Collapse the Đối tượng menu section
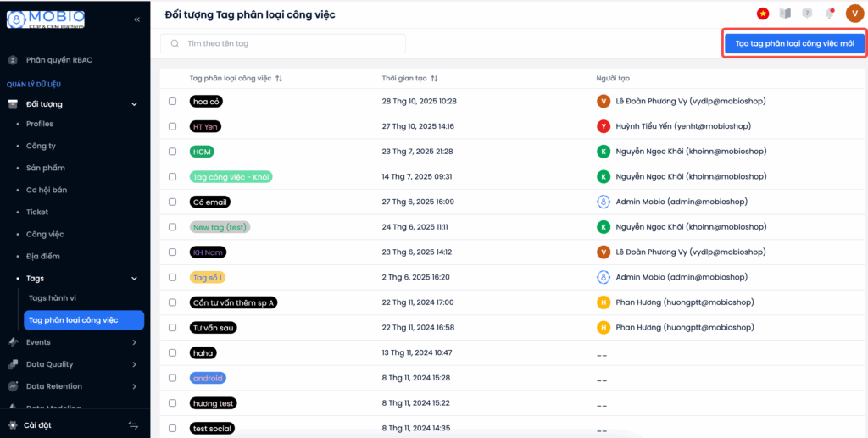The height and width of the screenshot is (438, 868). 134,104
